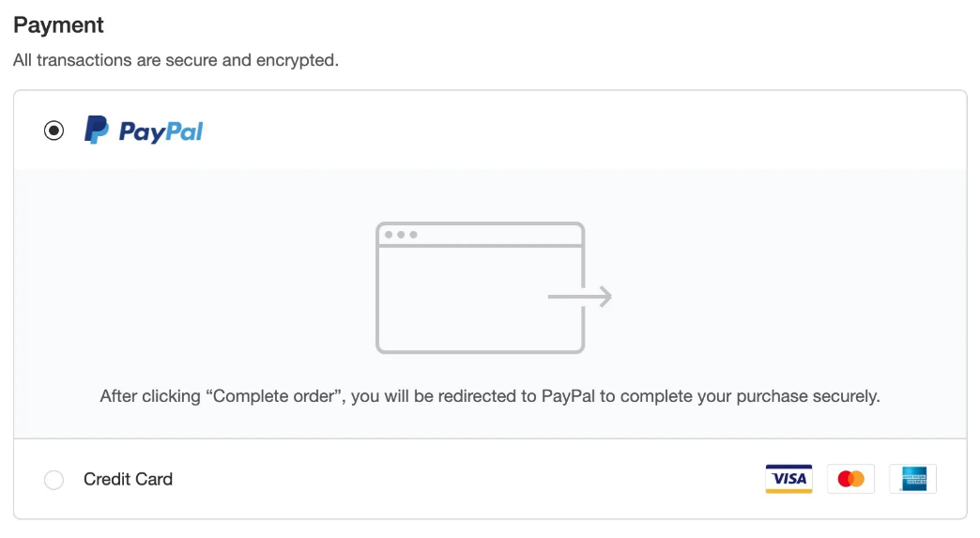980x538 pixels.
Task: Click 'After clicking' at the start of the redirect message
Action: pyautogui.click(x=150, y=396)
